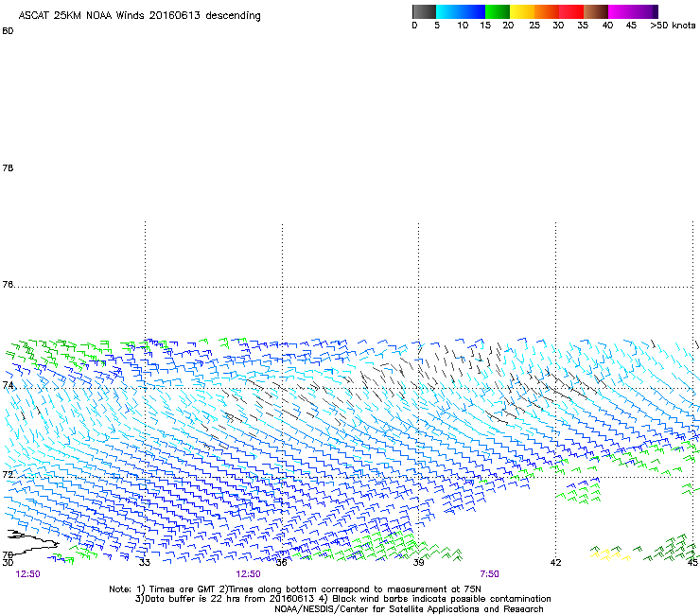This screenshot has width=700, height=615.
Task: Click legend value '15' under color bar
Action: click(485, 26)
